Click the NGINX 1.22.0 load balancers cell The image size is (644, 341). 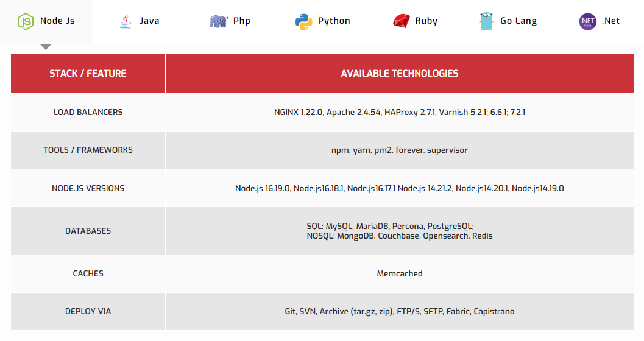400,112
